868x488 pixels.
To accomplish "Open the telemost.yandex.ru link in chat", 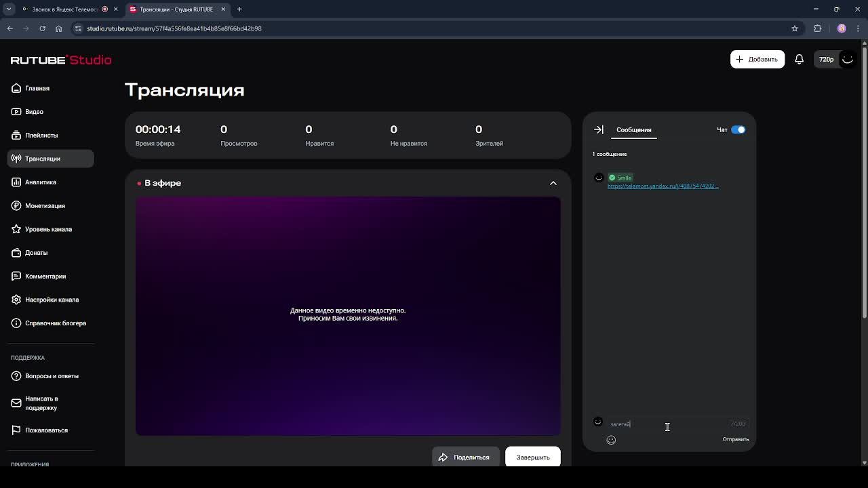I will click(x=663, y=186).
